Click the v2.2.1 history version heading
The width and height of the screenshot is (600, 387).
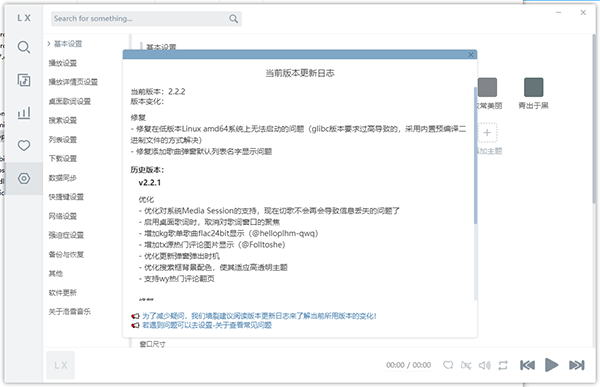(150, 183)
